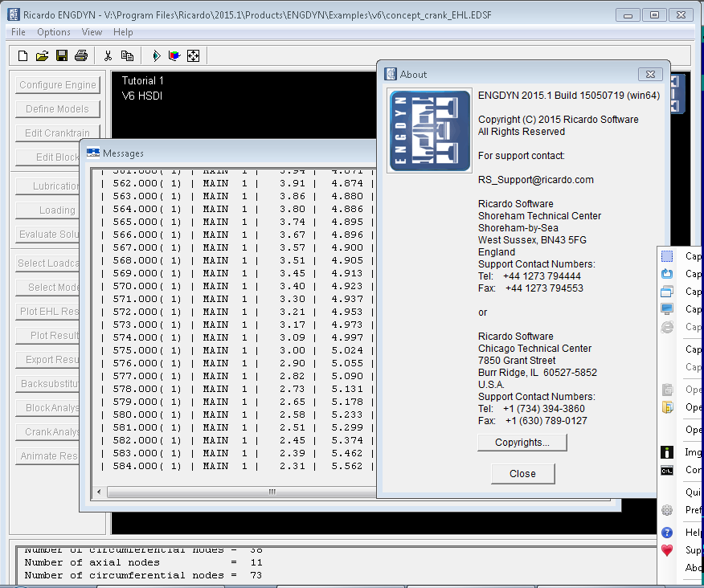Click the Export Results button
The width and height of the screenshot is (704, 588).
pyautogui.click(x=47, y=360)
